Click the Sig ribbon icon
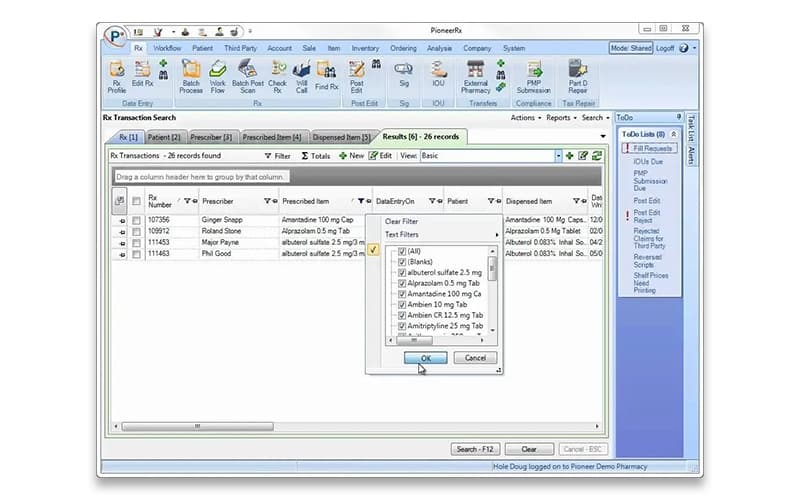800x500 pixels. click(404, 74)
